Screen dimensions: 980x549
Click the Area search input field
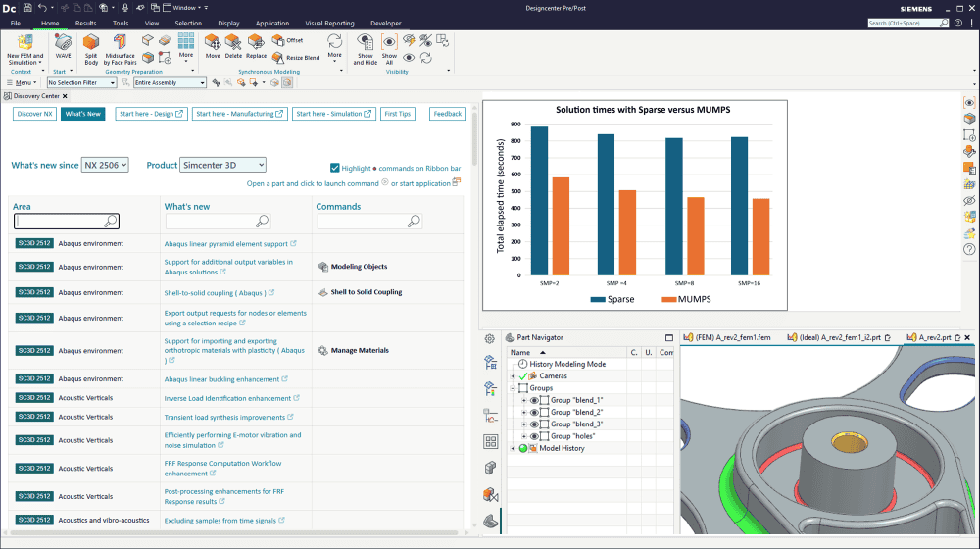tap(61, 222)
